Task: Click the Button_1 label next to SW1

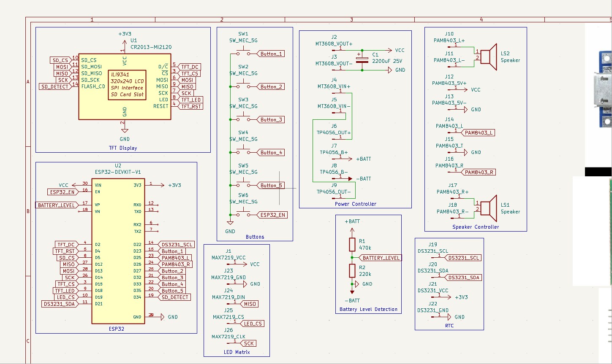Action: click(270, 54)
